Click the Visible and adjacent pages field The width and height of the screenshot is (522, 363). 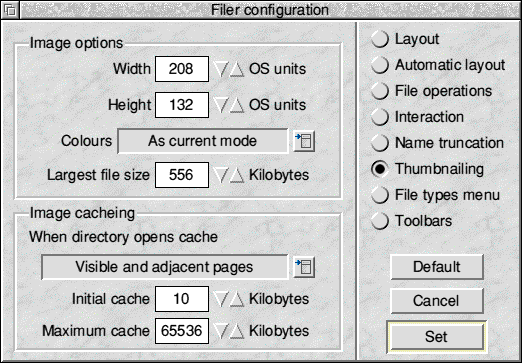tap(165, 267)
